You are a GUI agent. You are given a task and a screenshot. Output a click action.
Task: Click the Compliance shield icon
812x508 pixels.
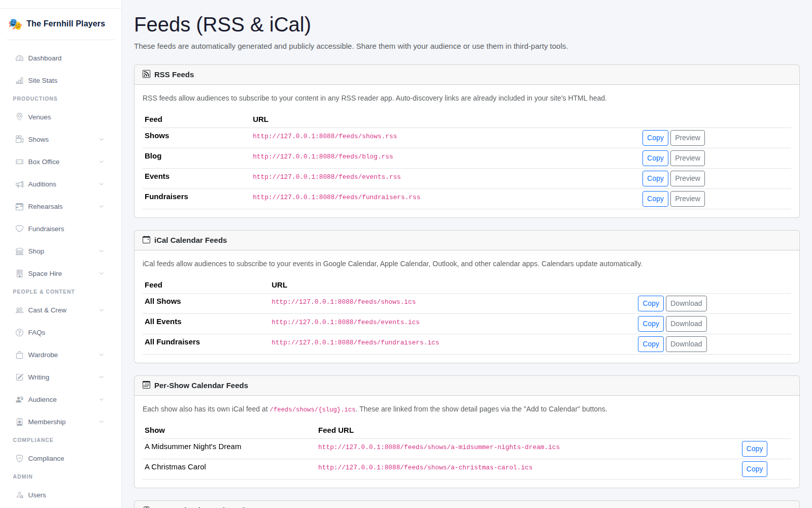(19, 458)
